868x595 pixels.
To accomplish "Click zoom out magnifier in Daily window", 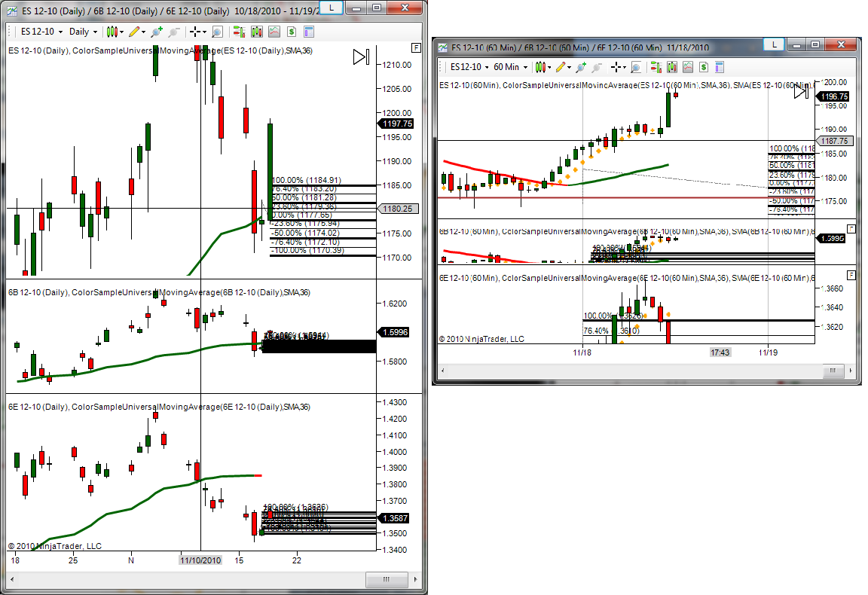I will pos(174,32).
